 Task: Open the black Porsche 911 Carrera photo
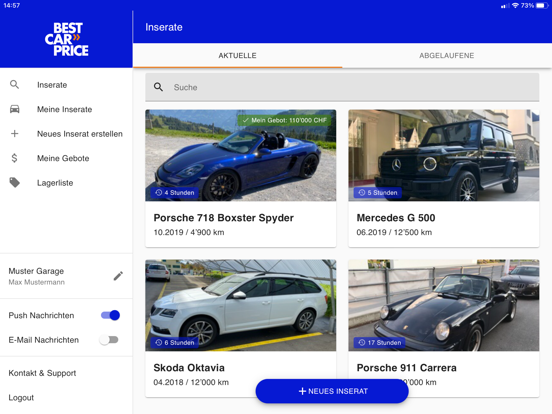[x=444, y=305]
